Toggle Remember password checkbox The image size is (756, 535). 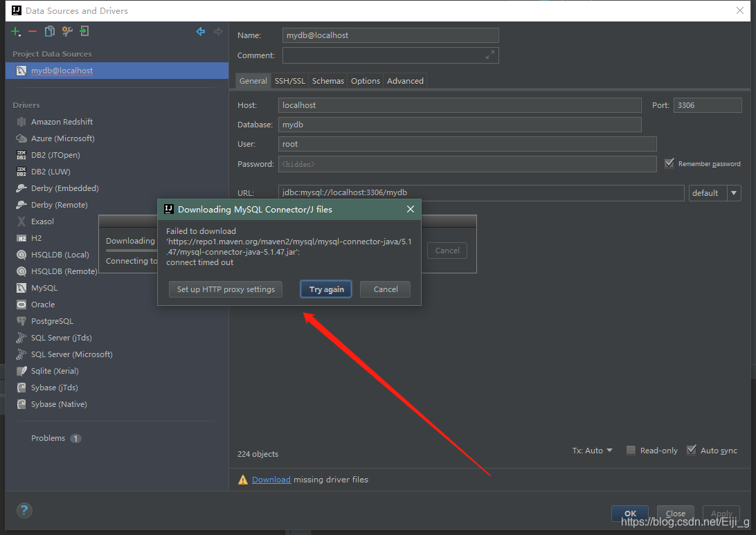(x=669, y=163)
